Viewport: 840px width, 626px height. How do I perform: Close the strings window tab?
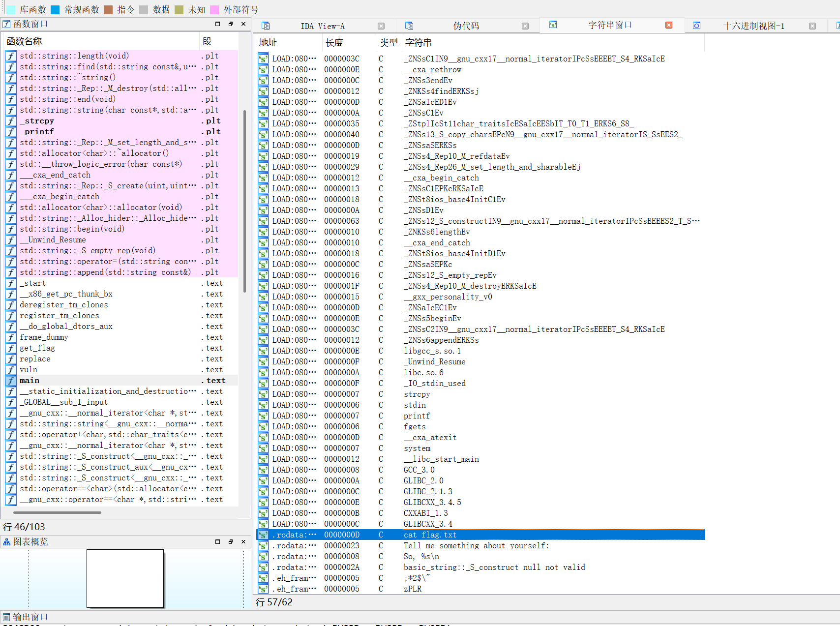[x=668, y=25]
